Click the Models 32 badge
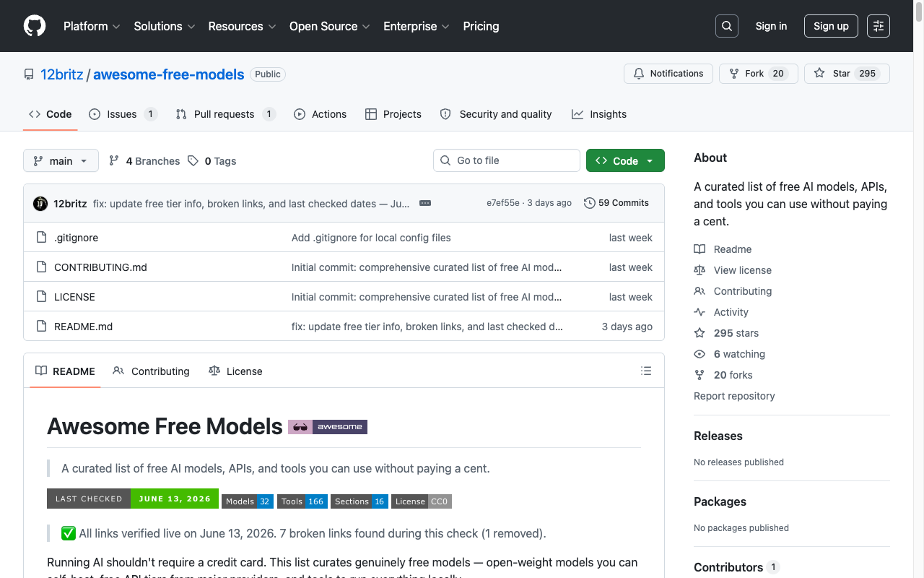 click(x=248, y=501)
